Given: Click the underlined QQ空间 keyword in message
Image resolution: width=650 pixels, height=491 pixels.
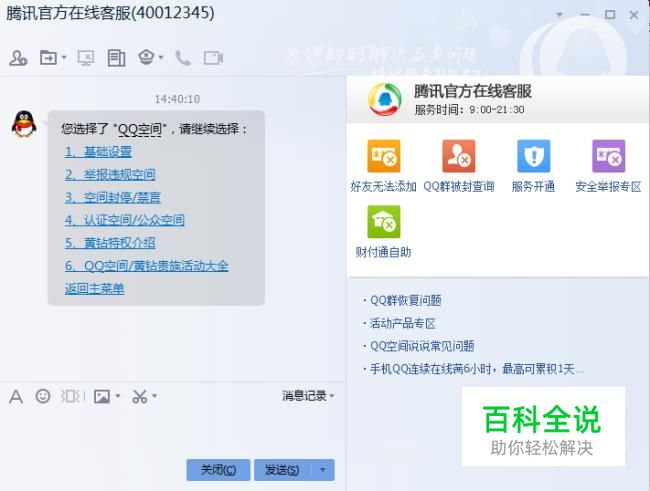Looking at the screenshot, I should coord(140,129).
